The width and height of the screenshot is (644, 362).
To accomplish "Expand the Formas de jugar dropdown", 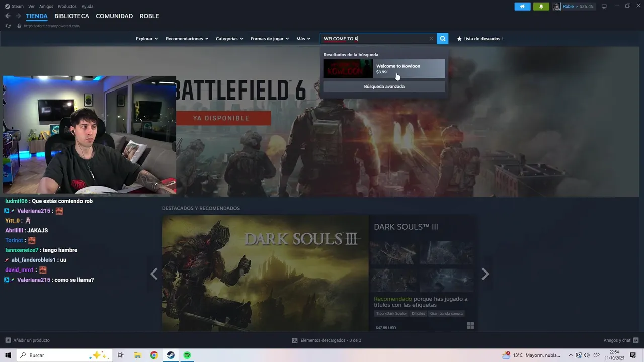I will pyautogui.click(x=270, y=39).
